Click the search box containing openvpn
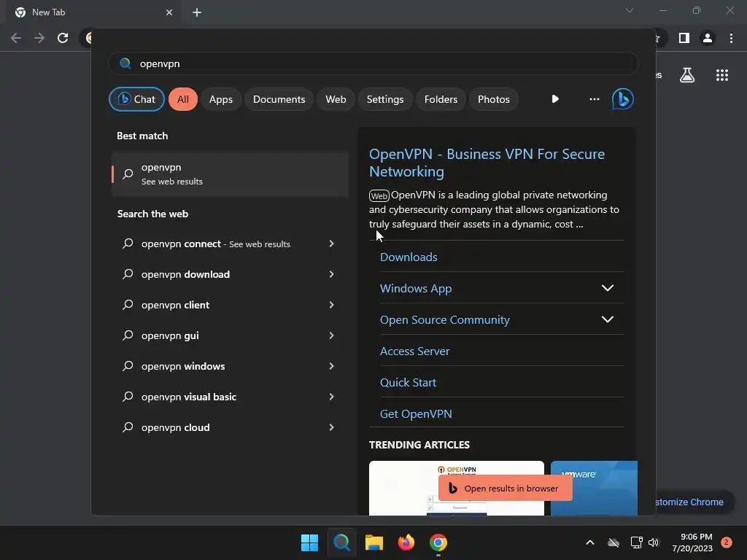The height and width of the screenshot is (560, 747). click(x=373, y=63)
